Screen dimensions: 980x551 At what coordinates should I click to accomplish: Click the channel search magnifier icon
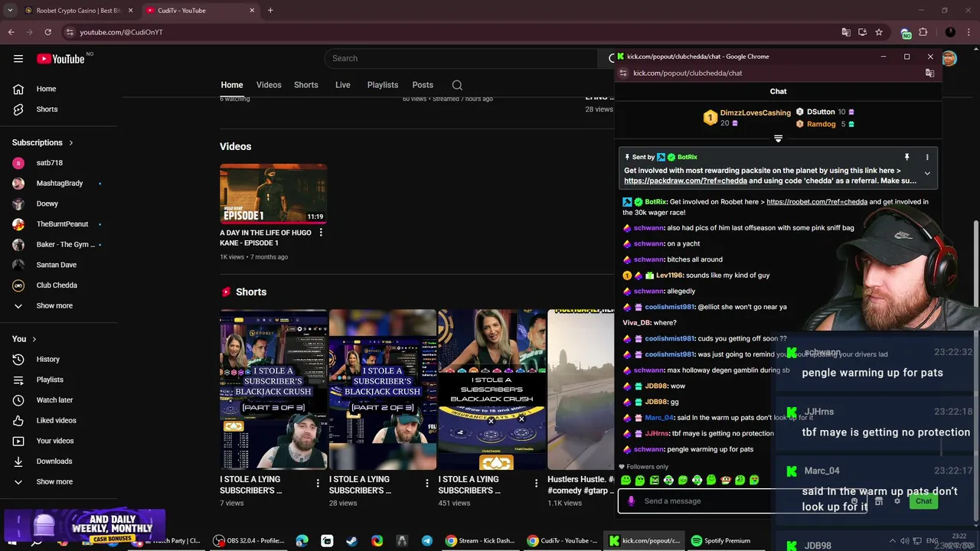(x=457, y=85)
